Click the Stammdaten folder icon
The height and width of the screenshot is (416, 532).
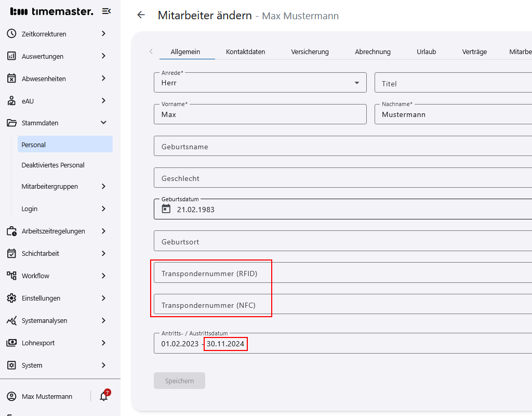point(11,123)
